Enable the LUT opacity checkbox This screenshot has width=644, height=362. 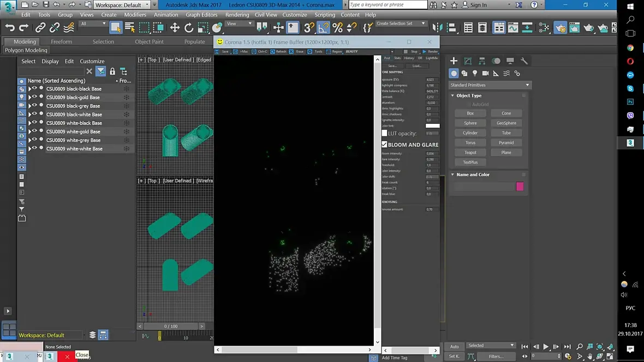384,133
